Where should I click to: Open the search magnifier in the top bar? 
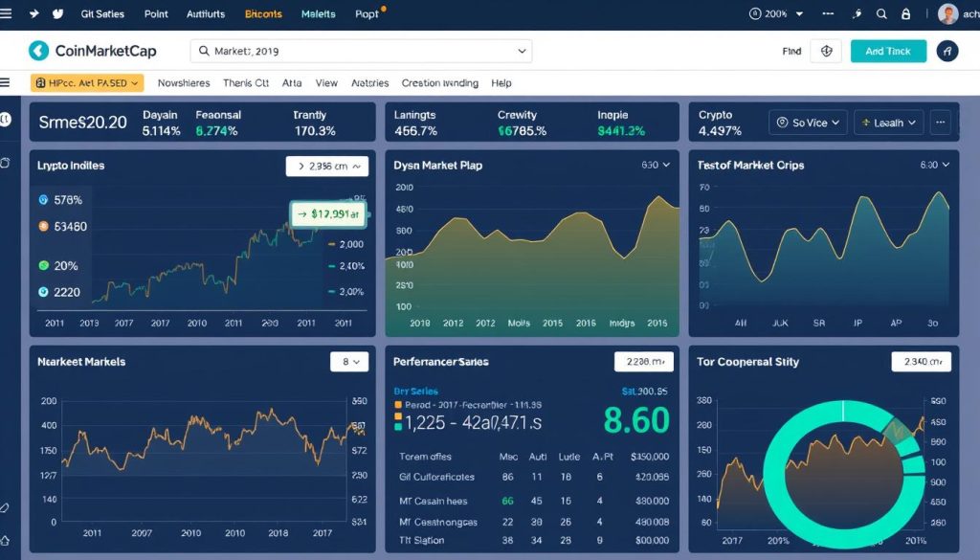[x=882, y=13]
